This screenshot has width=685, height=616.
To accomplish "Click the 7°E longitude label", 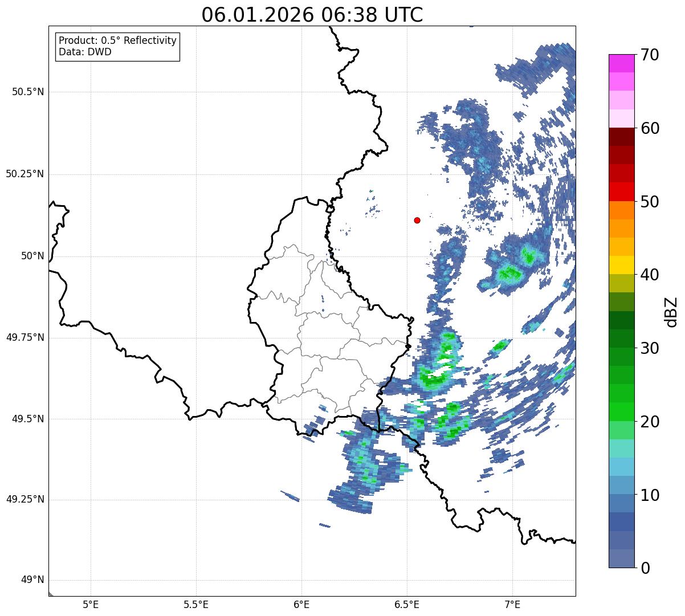I will 512,604.
